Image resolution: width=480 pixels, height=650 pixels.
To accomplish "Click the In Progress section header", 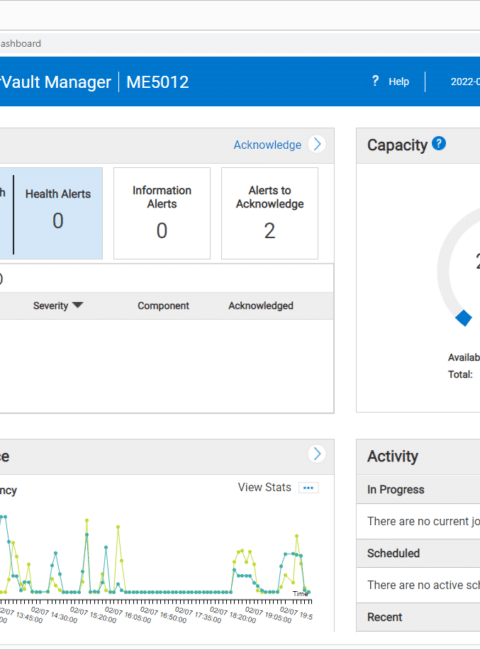I will tap(418, 490).
